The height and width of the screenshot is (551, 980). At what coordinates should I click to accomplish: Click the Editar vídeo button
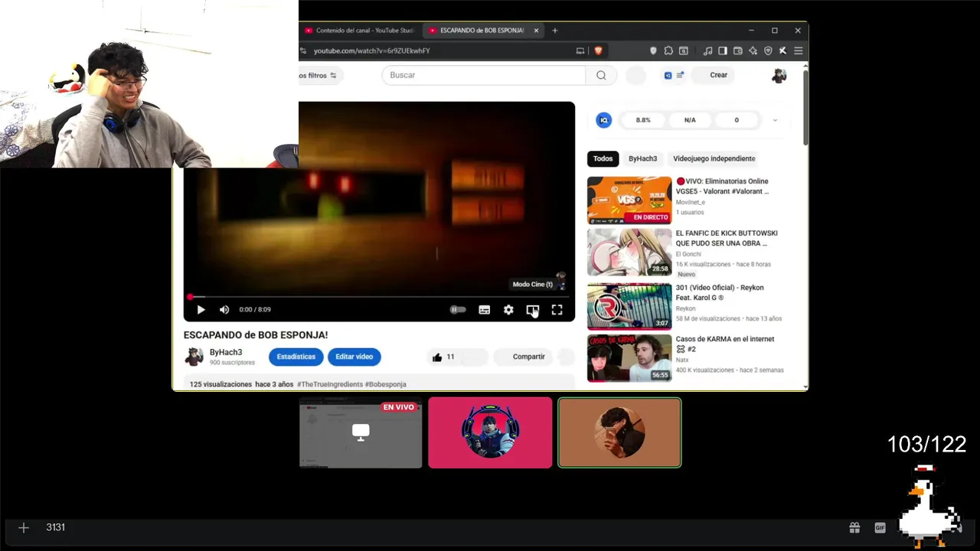click(354, 357)
